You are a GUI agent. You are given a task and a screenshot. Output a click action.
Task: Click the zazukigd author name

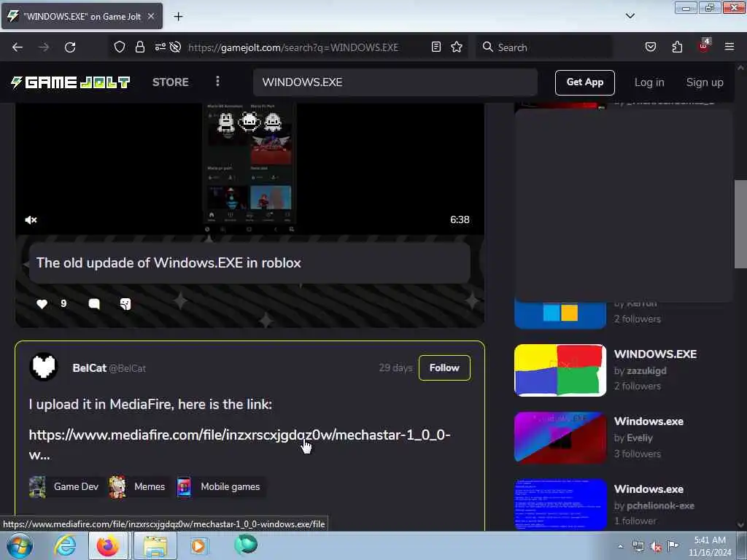[646, 370]
